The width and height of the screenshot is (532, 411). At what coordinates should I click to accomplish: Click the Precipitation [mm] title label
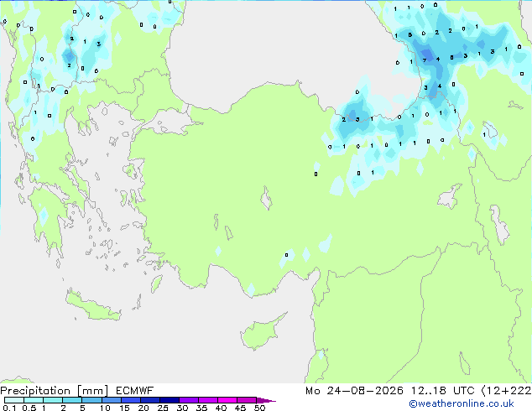click(55, 391)
